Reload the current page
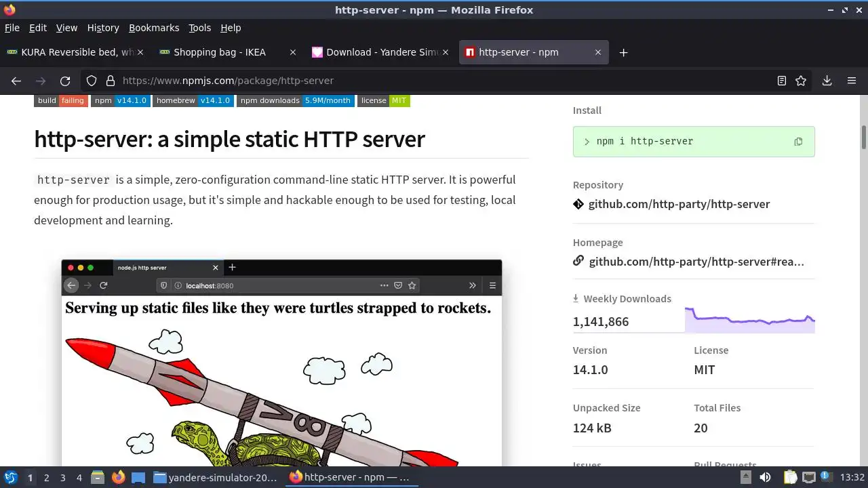 coord(65,81)
